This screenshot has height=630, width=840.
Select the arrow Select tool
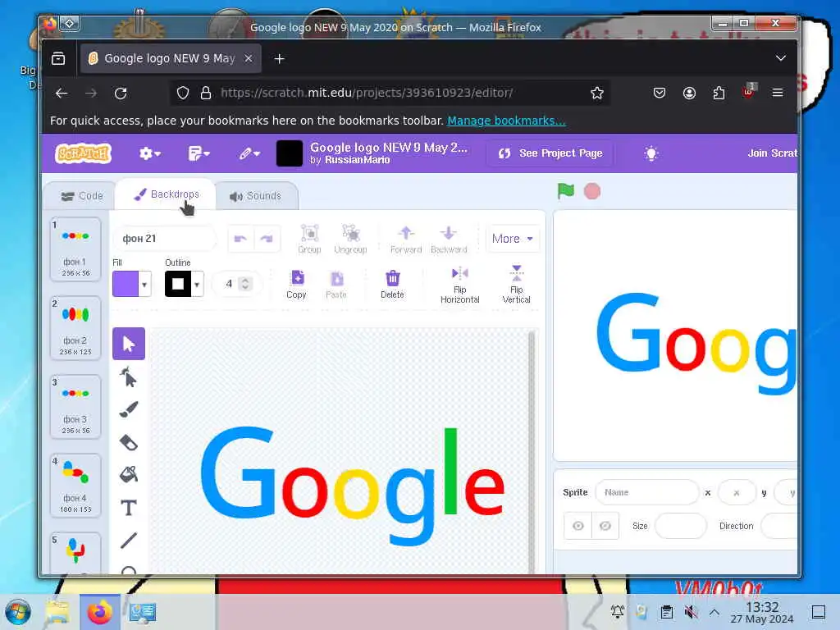tap(129, 344)
